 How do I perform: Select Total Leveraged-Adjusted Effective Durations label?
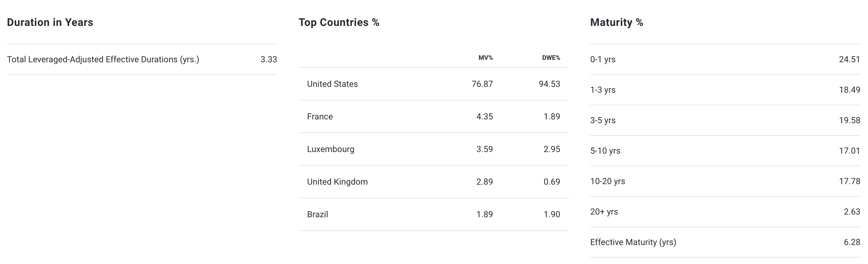click(x=103, y=59)
